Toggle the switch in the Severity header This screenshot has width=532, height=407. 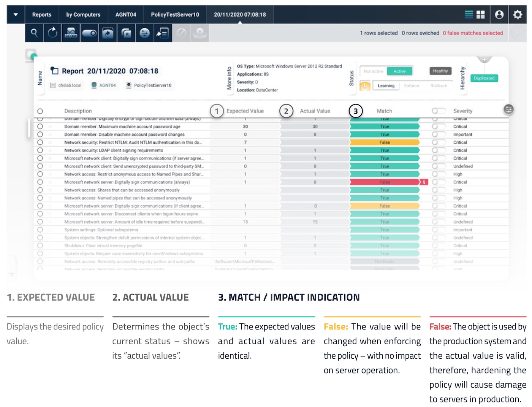(439, 111)
